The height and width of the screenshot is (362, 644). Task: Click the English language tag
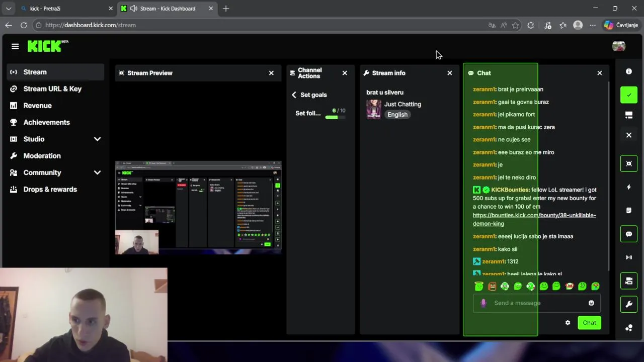(x=397, y=115)
